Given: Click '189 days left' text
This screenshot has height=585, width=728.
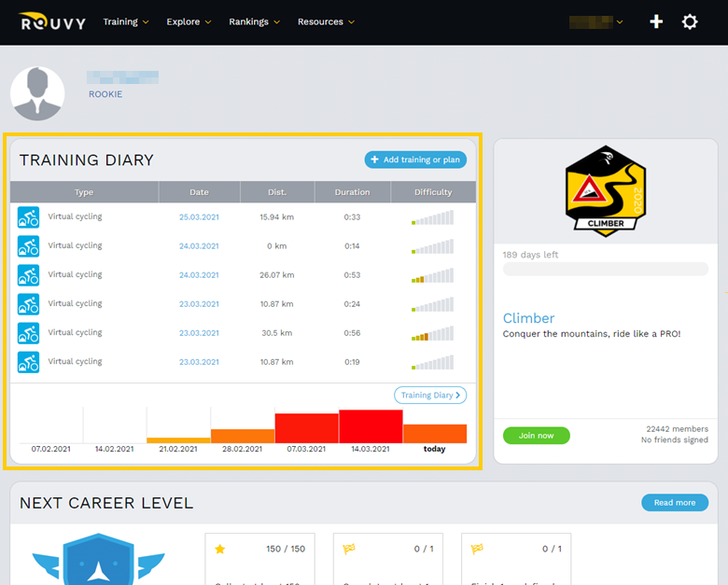Looking at the screenshot, I should [x=530, y=255].
